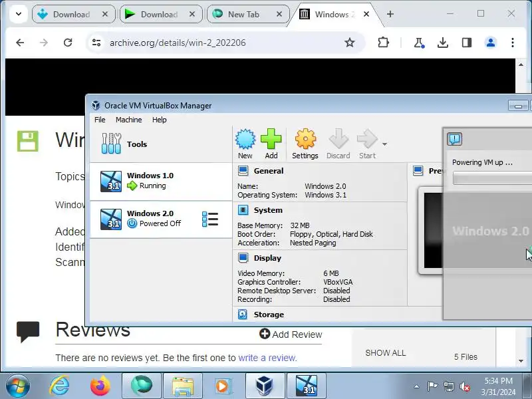Open the Chrome Labs flask icon
Image resolution: width=532 pixels, height=399 pixels.
click(419, 43)
